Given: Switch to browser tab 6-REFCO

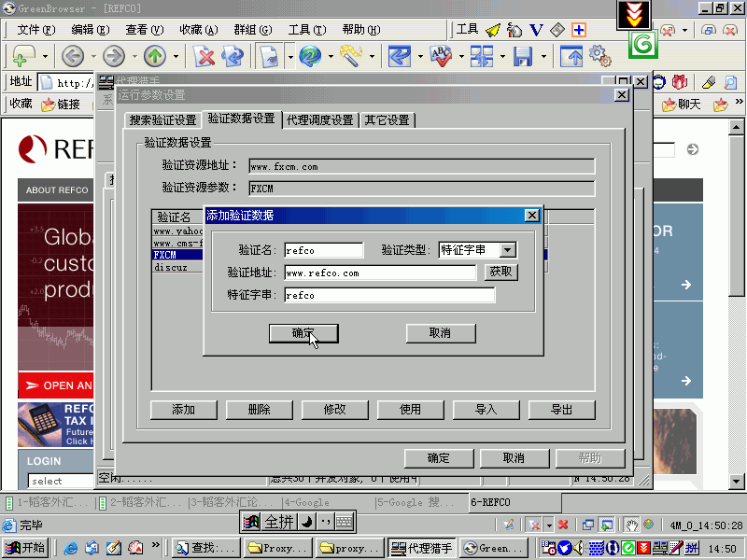Looking at the screenshot, I should (x=514, y=502).
